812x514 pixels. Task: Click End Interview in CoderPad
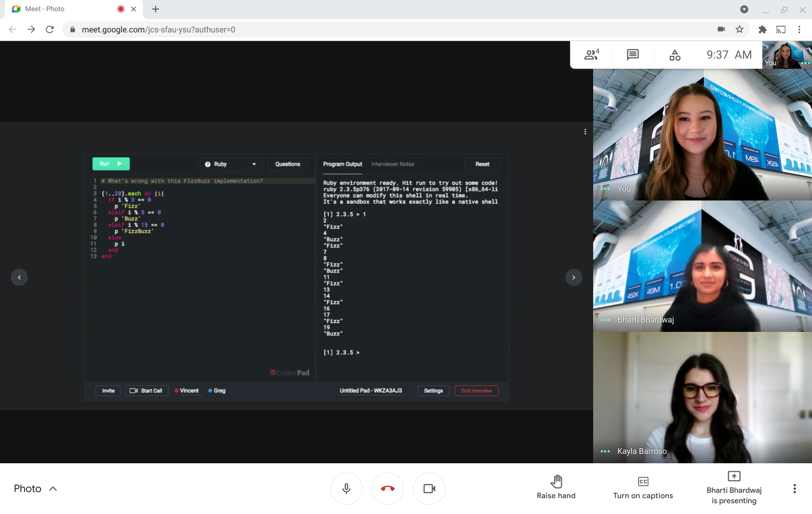[x=476, y=391]
